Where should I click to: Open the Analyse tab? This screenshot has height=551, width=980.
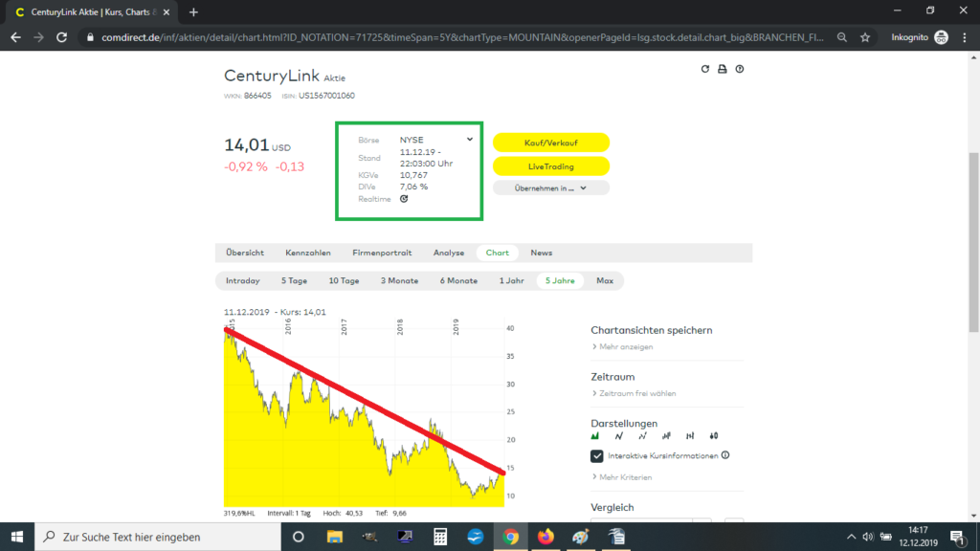[x=449, y=253]
